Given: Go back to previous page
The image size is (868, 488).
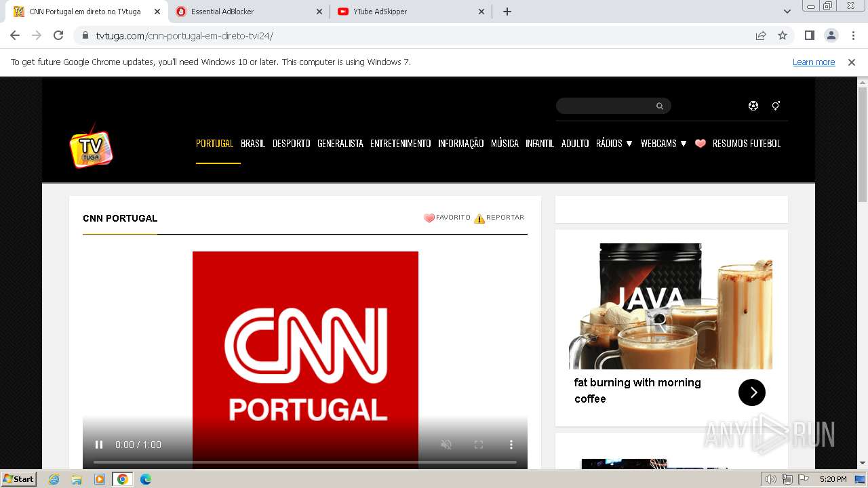Looking at the screenshot, I should tap(15, 36).
